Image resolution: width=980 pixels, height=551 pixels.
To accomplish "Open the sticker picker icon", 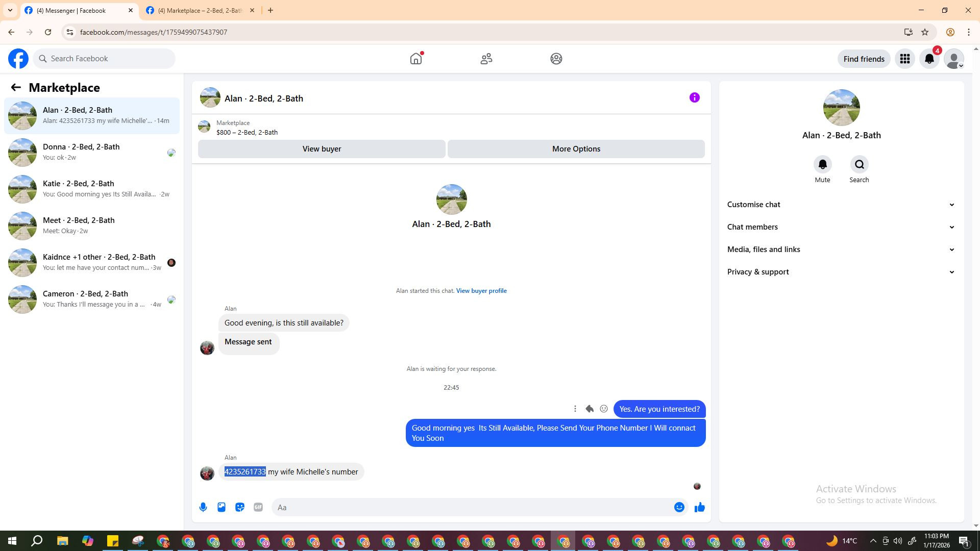I will point(240,507).
